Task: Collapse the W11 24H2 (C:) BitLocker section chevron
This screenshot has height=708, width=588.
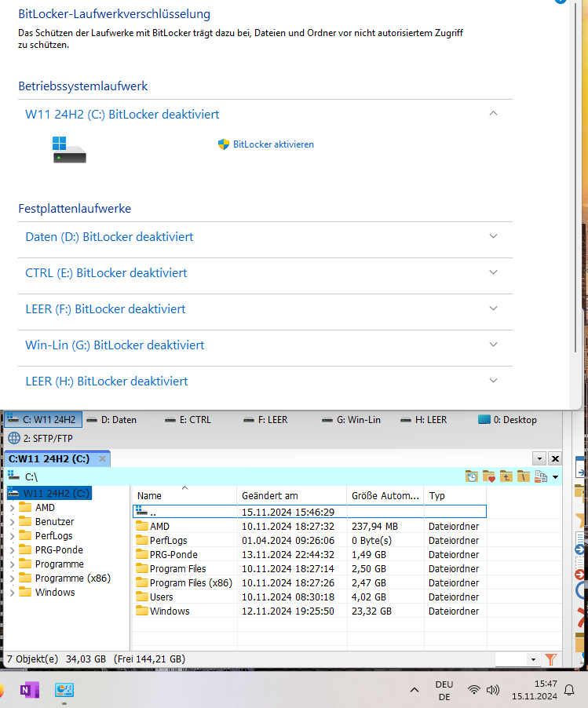Action: click(493, 113)
